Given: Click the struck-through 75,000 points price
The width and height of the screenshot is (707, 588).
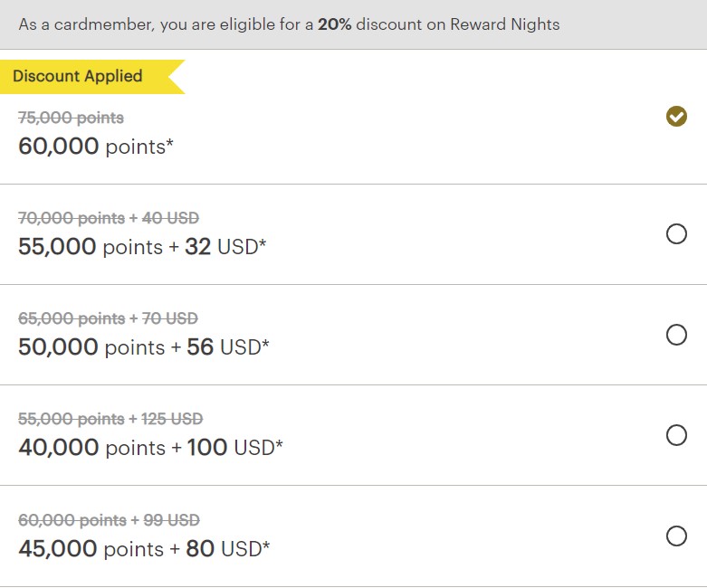Looking at the screenshot, I should [71, 118].
